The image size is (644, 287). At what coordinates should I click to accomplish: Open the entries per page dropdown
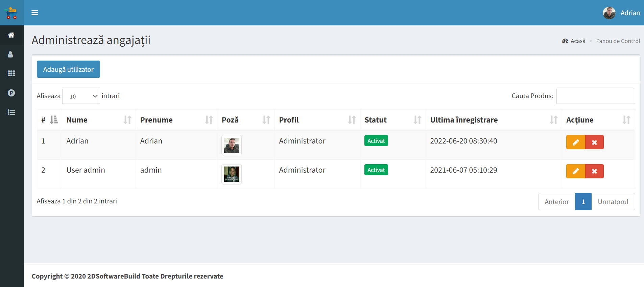click(81, 96)
